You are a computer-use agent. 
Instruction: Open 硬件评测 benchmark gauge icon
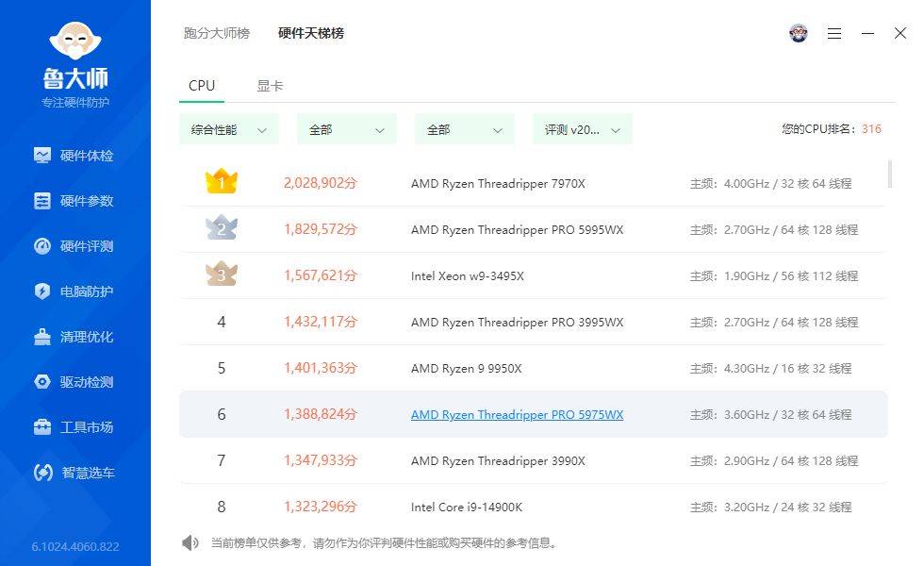click(x=42, y=246)
